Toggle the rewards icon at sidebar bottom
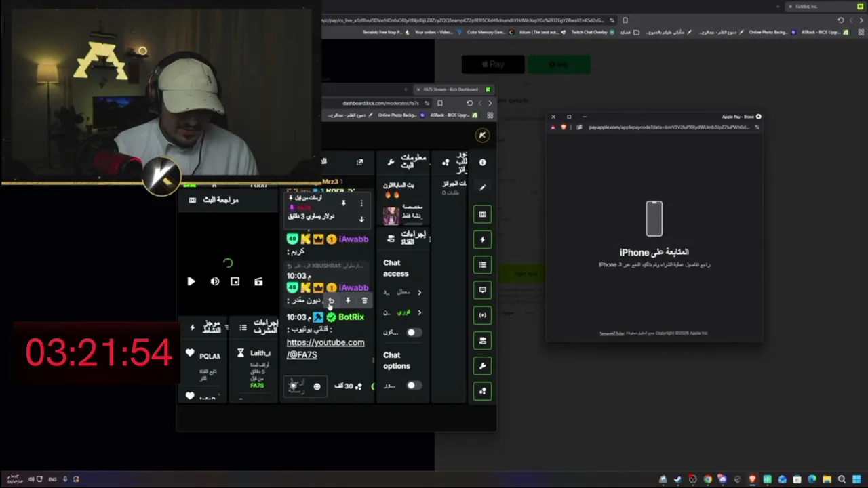 point(482,391)
